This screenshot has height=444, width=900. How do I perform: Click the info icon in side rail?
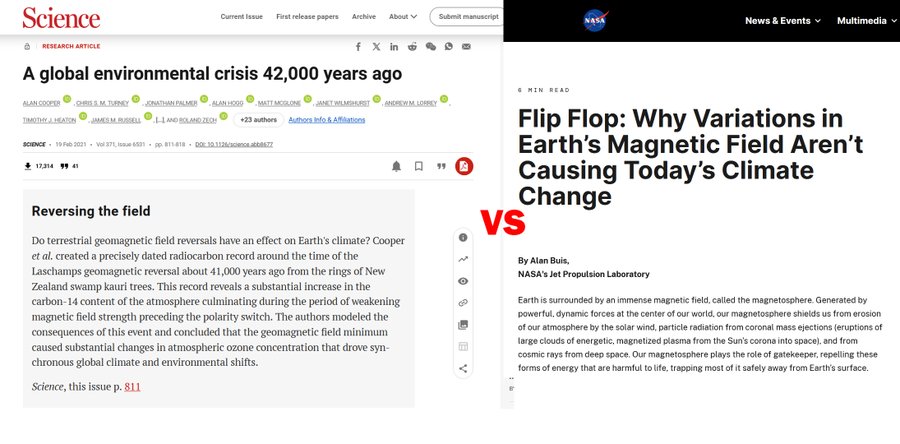(x=463, y=237)
